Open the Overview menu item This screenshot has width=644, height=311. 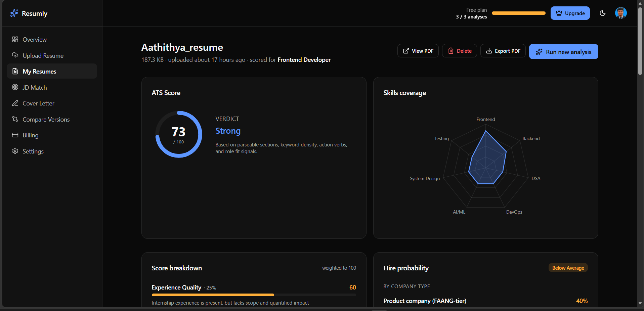point(52,39)
